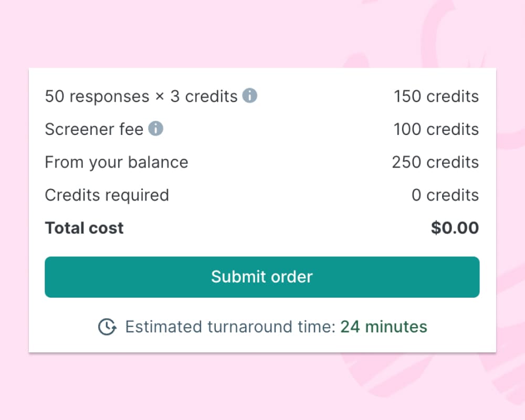
Task: Click the 250 credits value
Action: point(435,162)
